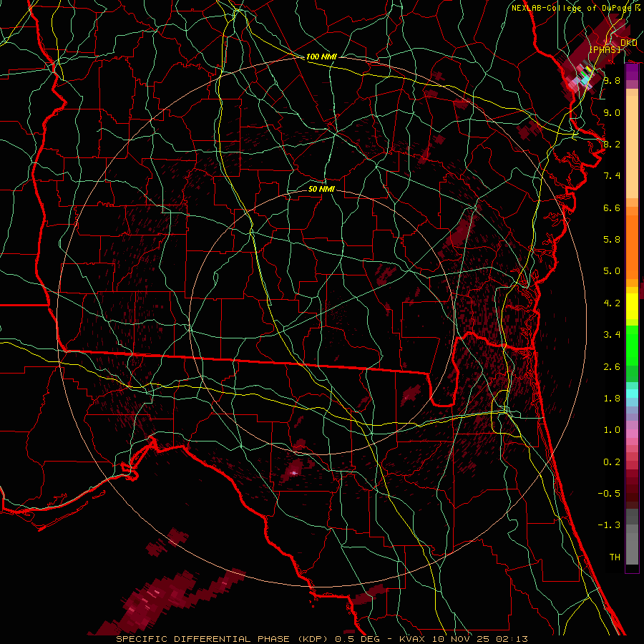Click the -0.5 value on color scale

click(609, 494)
